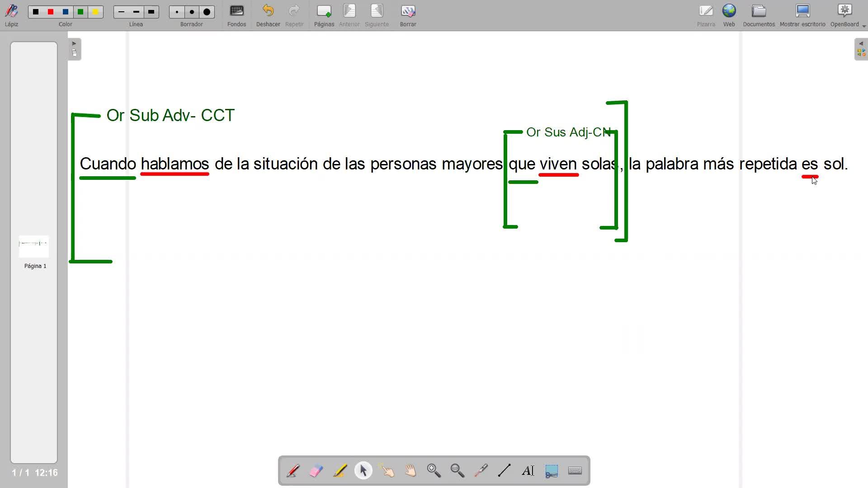Choose the thin line width
This screenshot has width=868, height=488.
click(x=121, y=12)
